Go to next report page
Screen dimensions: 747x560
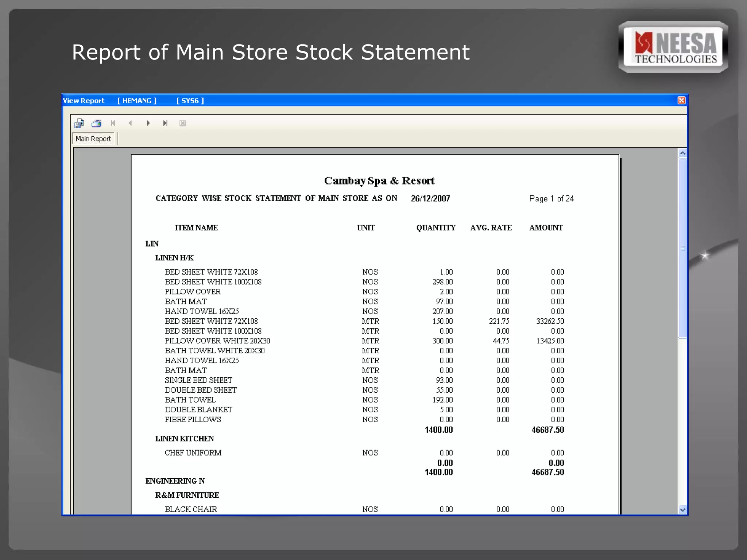pos(148,123)
